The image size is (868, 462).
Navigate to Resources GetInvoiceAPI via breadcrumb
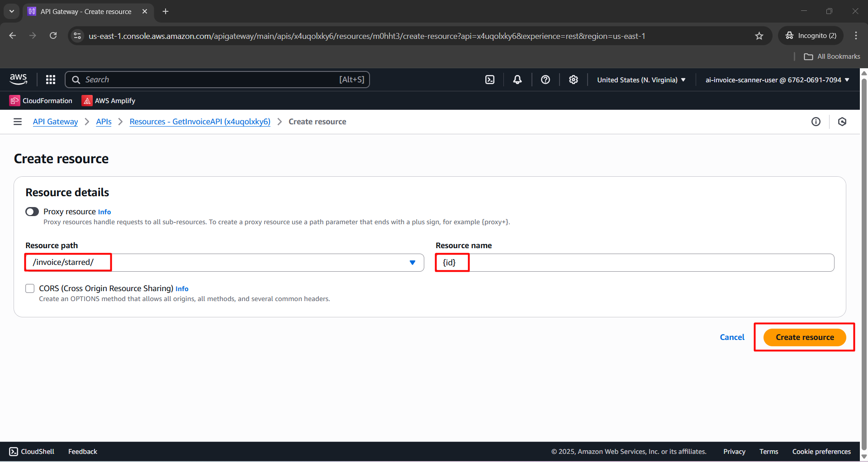click(x=199, y=121)
